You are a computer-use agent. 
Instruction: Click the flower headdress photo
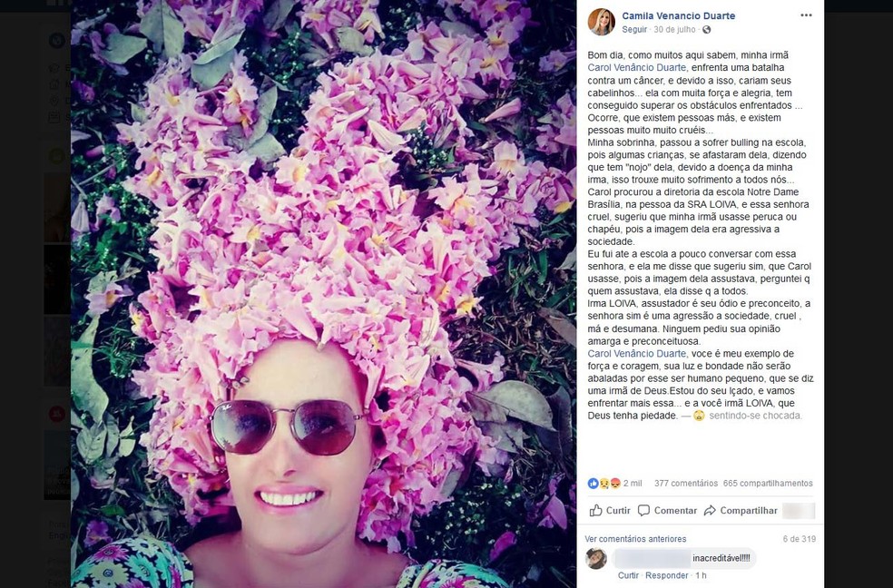coord(323,294)
